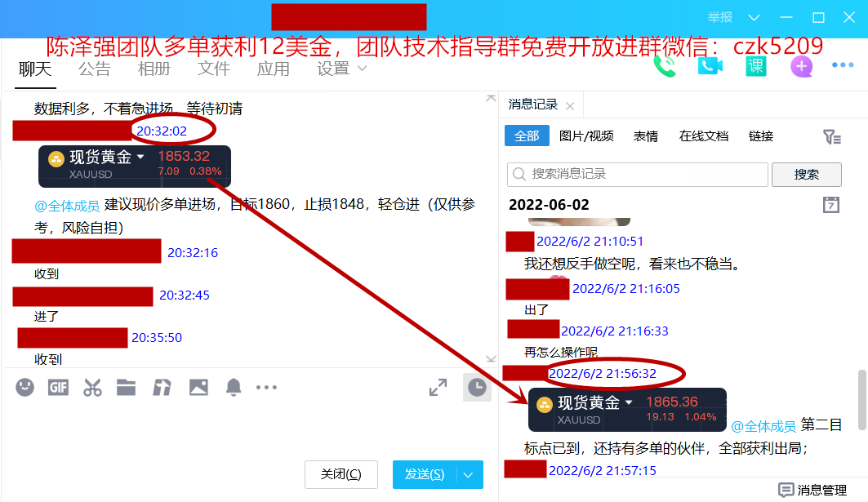This screenshot has height=502, width=868.
Task: Close the 消息记录 tab
Action: (x=570, y=106)
